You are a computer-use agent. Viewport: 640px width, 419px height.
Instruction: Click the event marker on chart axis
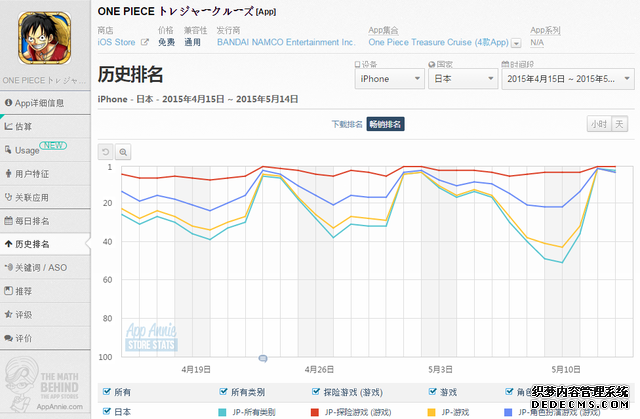point(263,359)
